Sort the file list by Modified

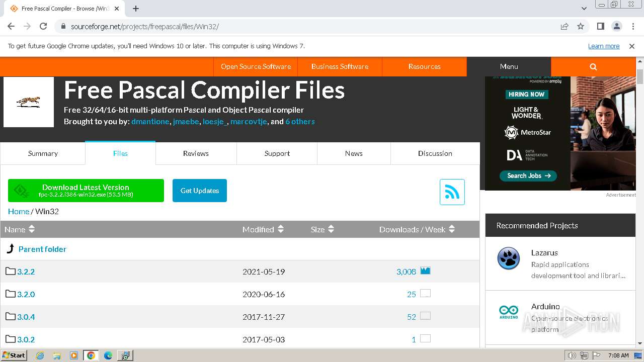(x=263, y=229)
